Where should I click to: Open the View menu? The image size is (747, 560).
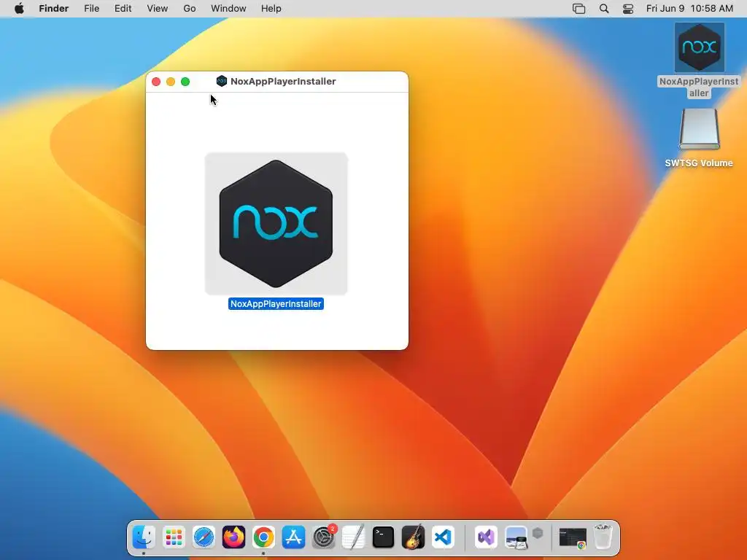tap(158, 9)
